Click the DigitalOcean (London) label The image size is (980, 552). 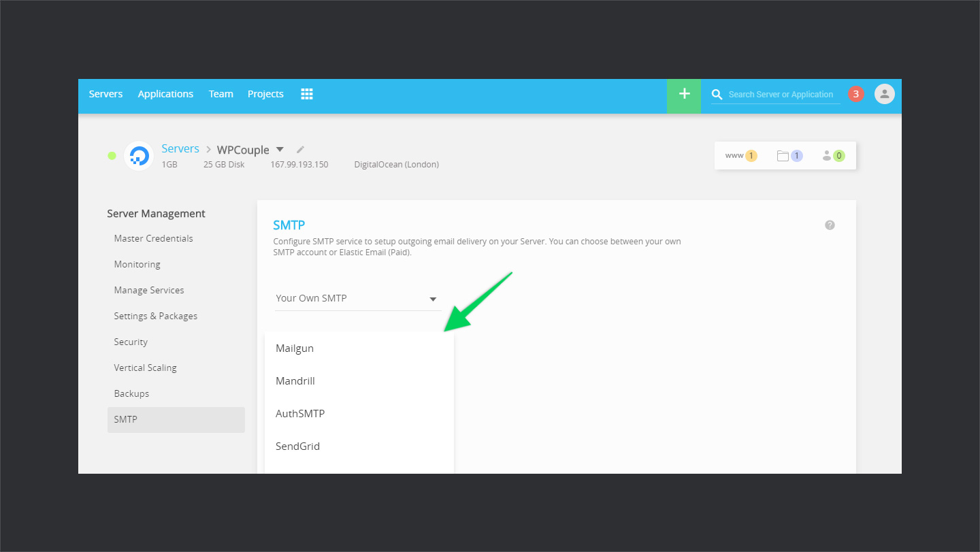397,165
